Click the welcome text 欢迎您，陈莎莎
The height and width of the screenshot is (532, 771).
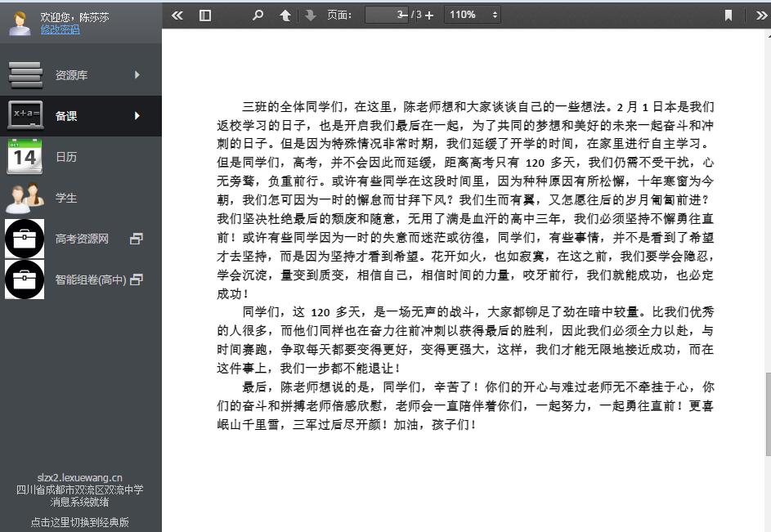coord(74,17)
